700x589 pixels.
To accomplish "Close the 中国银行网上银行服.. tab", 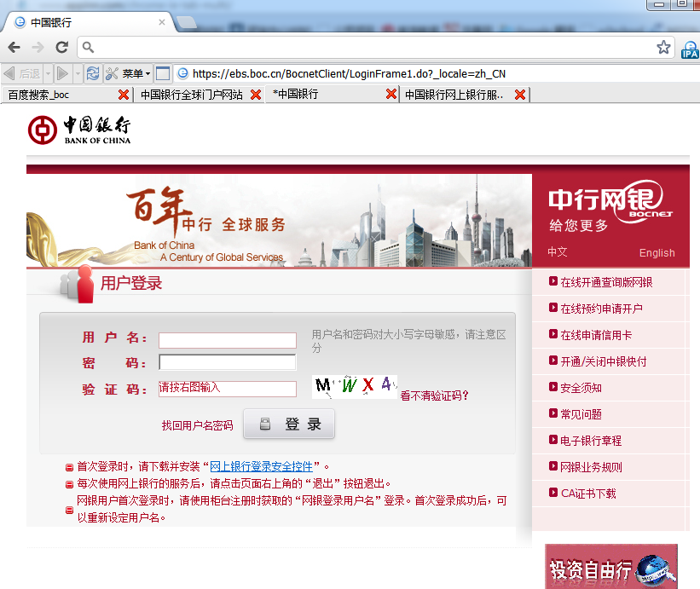I will pyautogui.click(x=519, y=95).
